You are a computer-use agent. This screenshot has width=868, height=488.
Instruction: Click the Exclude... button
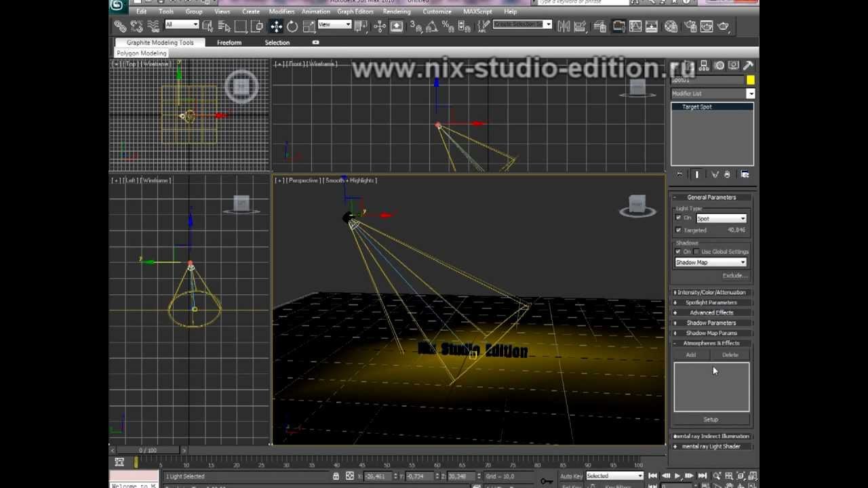(x=734, y=276)
